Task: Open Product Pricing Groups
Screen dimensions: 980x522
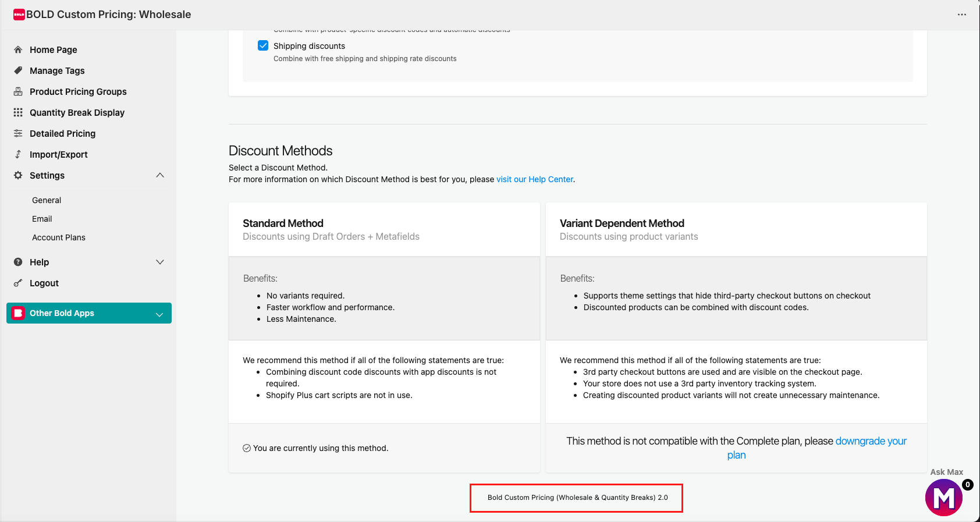Action: [x=78, y=91]
